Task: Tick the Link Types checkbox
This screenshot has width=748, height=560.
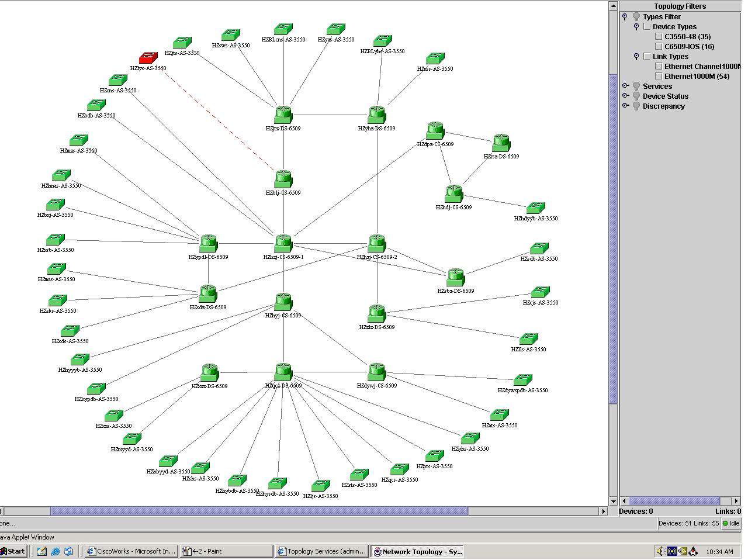Action: point(647,57)
